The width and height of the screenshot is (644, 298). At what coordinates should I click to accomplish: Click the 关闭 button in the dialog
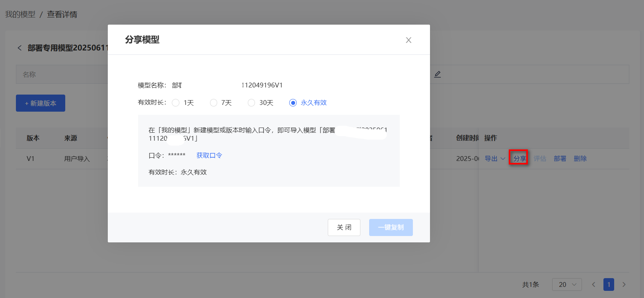(344, 227)
